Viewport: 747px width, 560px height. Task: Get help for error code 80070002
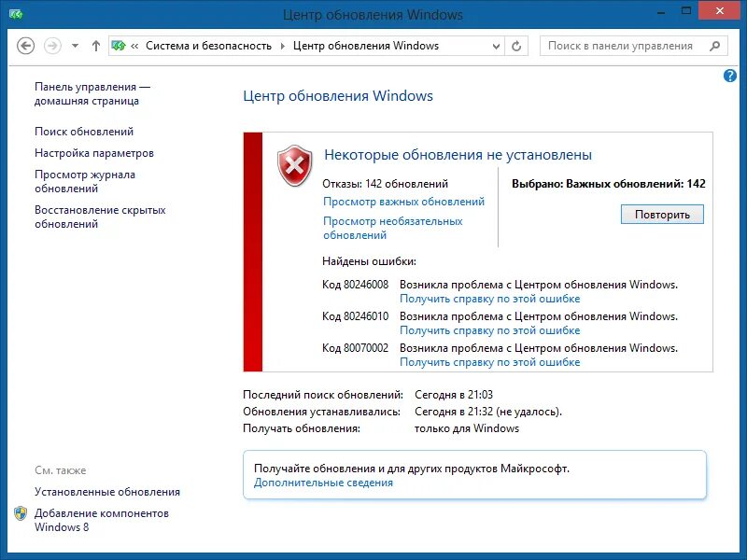(489, 362)
